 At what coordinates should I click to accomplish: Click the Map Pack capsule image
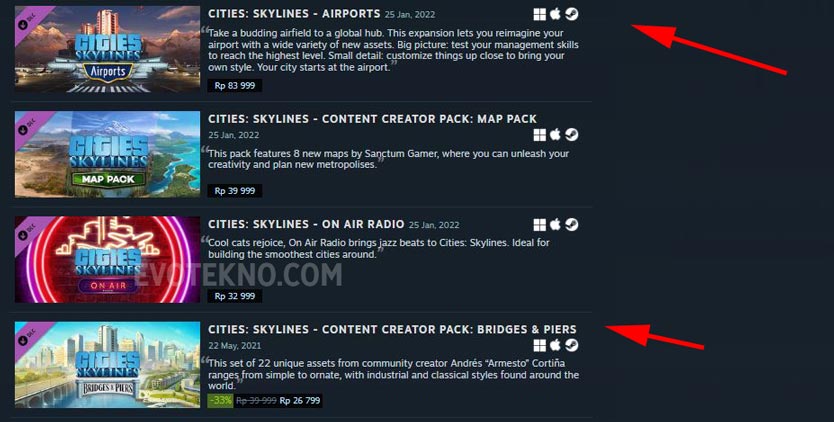click(x=107, y=154)
